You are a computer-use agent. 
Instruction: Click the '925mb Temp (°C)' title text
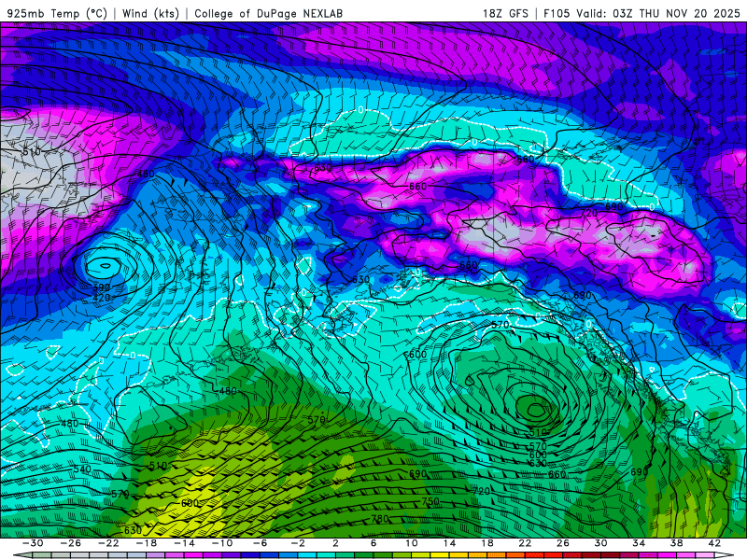pos(57,13)
